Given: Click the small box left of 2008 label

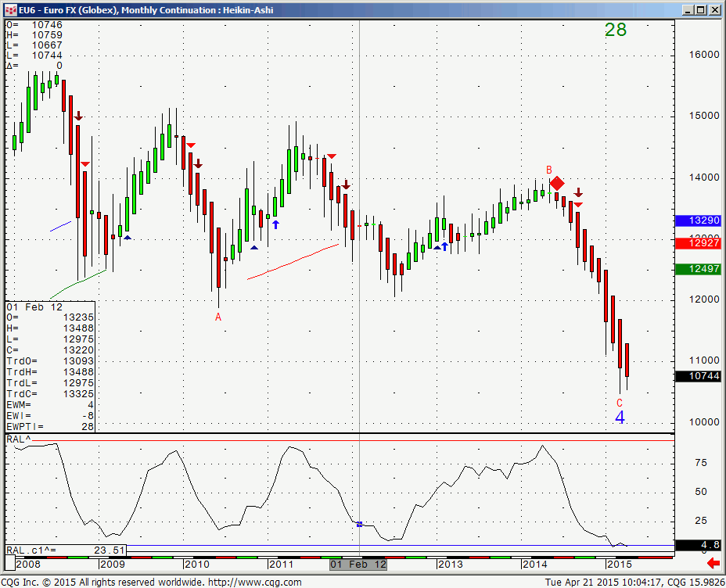Looking at the screenshot, I should click(9, 564).
